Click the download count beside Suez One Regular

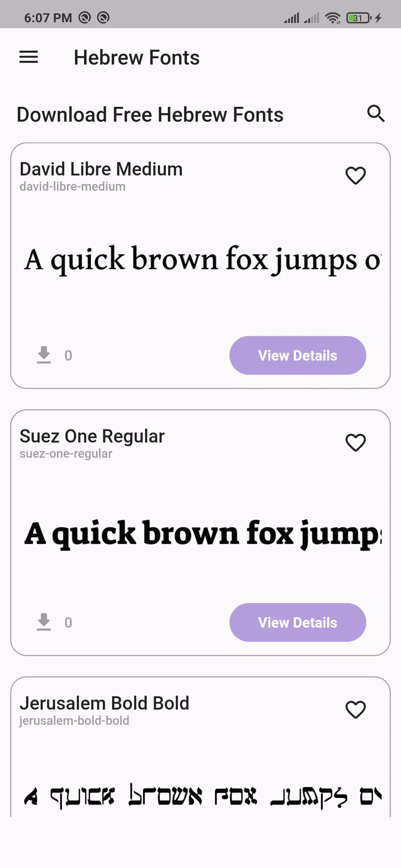[x=68, y=622]
